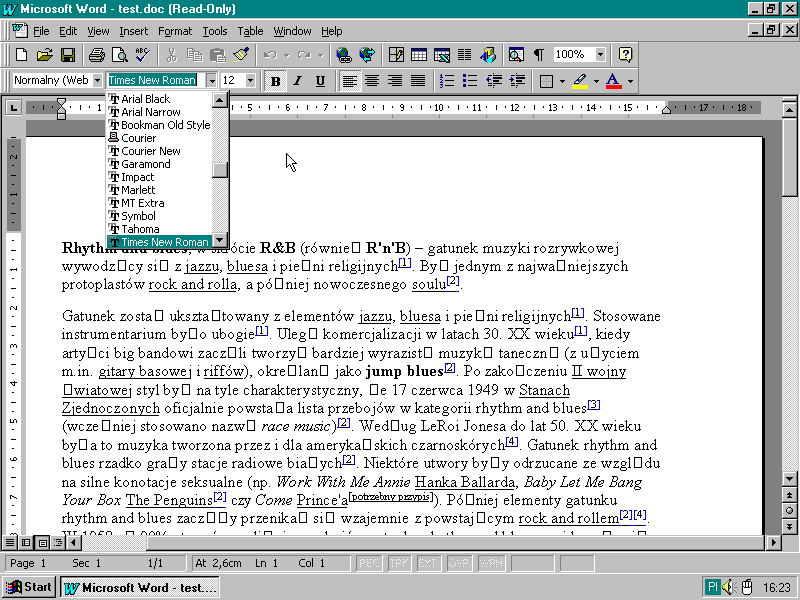Open font color dropdown arrow

[x=631, y=81]
